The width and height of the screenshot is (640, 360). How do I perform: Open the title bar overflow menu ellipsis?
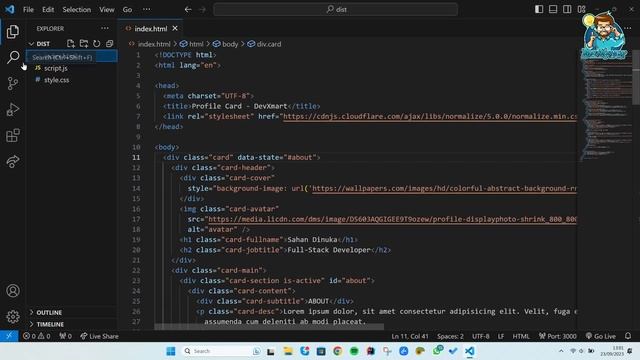pyautogui.click(x=147, y=9)
